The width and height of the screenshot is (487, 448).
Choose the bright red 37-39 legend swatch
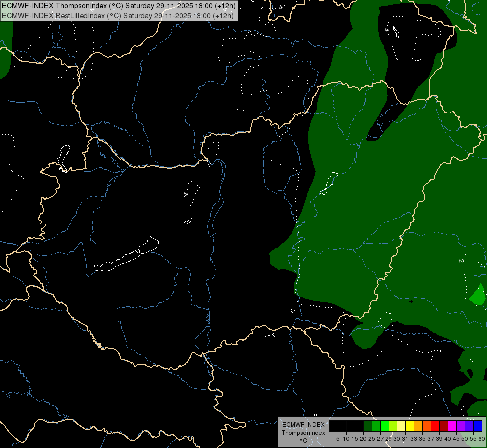coord(435,426)
